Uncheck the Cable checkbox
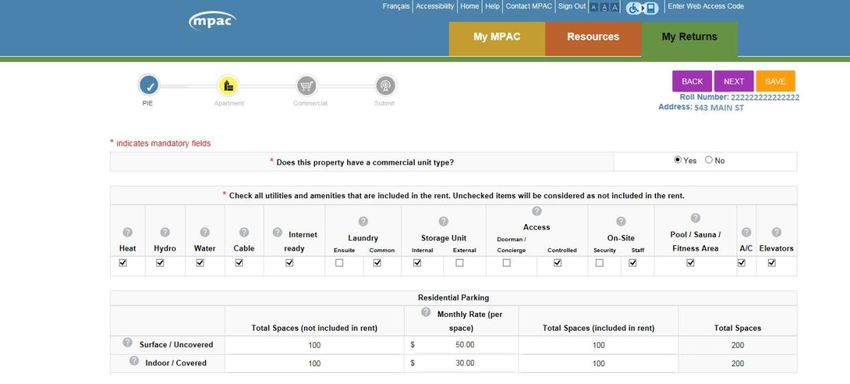Viewport: 850px width, 384px height. (x=239, y=263)
